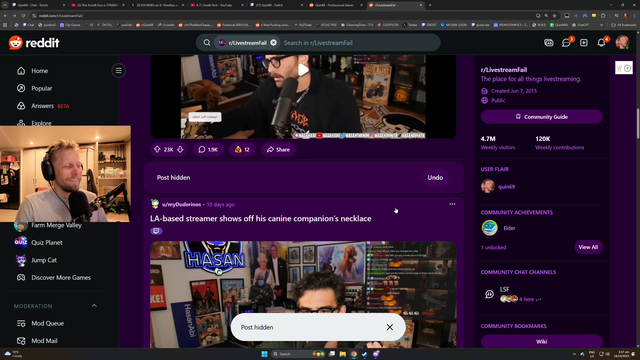Downvote the post with 23K votes
The image size is (640, 360).
pos(180,149)
